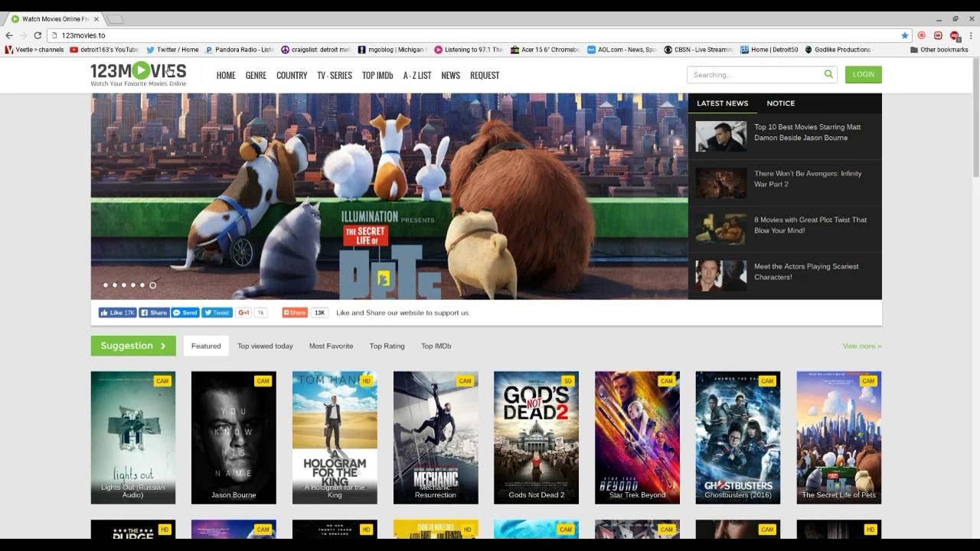This screenshot has width=980, height=551.
Task: Open the Godlike Productions bookmark
Action: 837,50
